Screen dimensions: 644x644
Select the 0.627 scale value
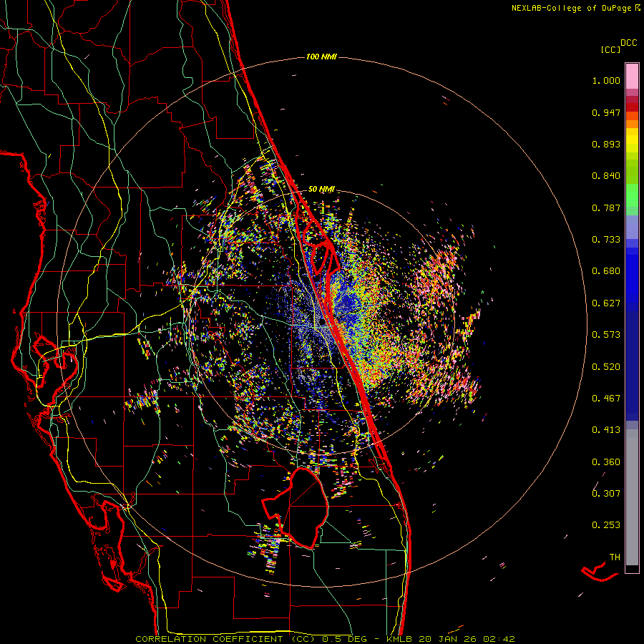[x=606, y=303]
